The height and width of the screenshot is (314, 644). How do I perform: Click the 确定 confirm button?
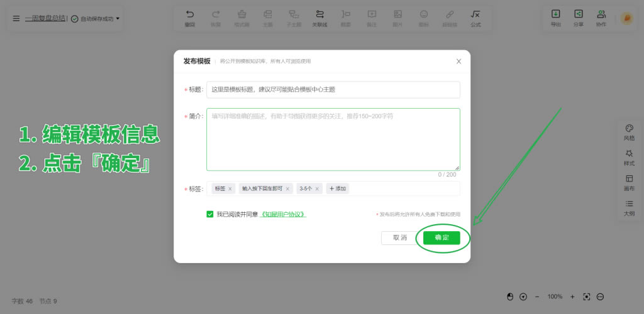[441, 238]
